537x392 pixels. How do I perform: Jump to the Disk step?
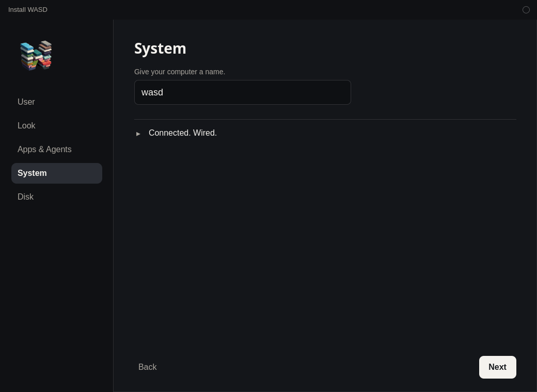(x=57, y=197)
